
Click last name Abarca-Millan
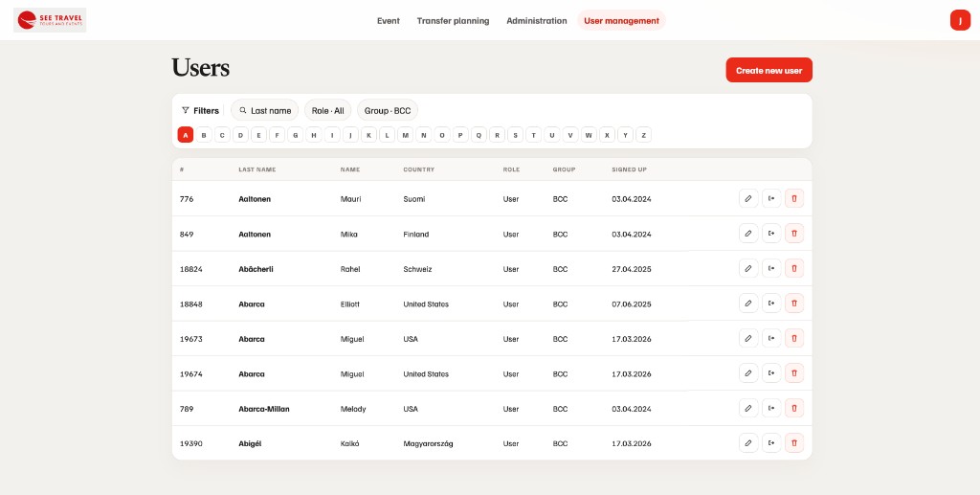coord(264,410)
